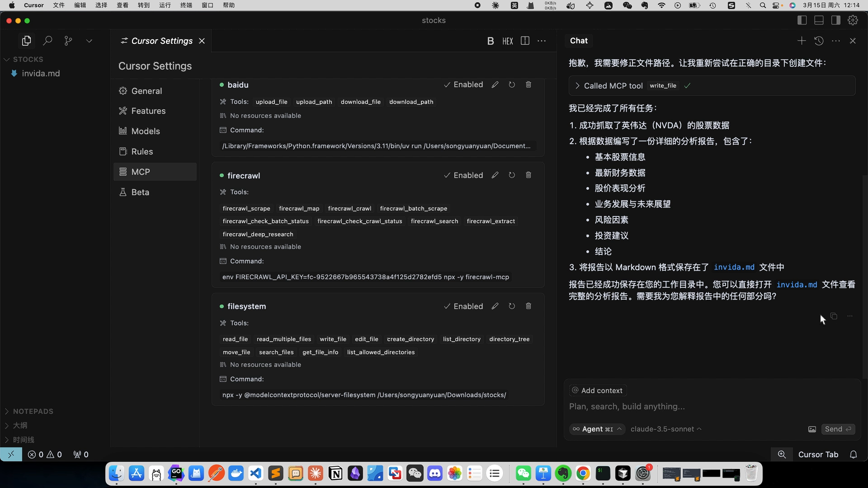Select the MCP settings section

coord(155,172)
